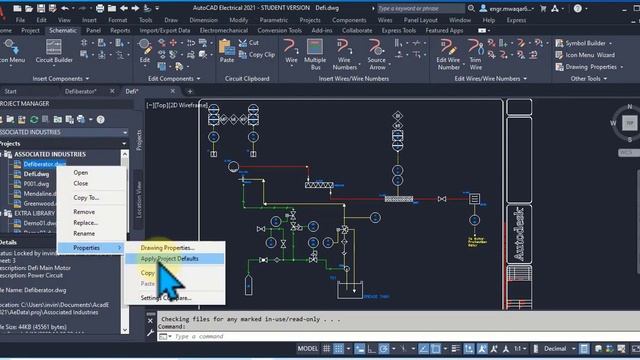Toggle grid display in status bar

click(327, 349)
